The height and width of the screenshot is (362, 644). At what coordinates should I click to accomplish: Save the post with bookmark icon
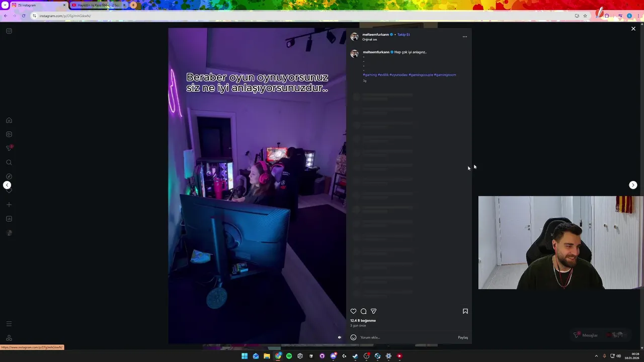pyautogui.click(x=465, y=311)
